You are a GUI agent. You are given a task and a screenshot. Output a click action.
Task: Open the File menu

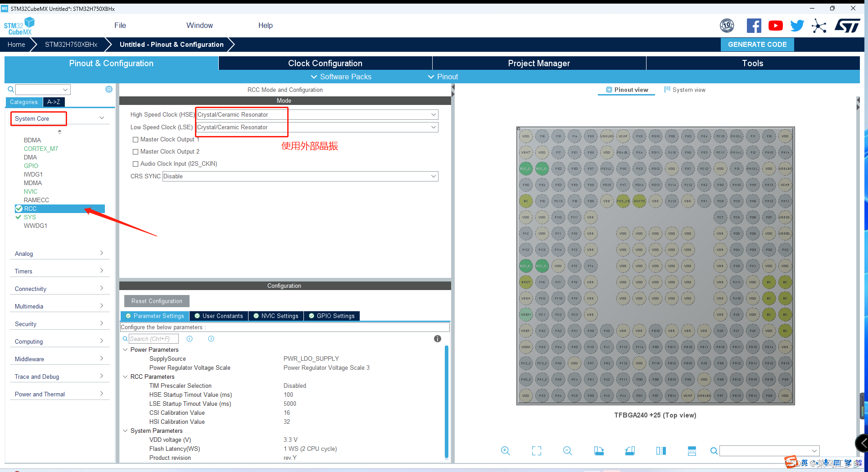120,26
